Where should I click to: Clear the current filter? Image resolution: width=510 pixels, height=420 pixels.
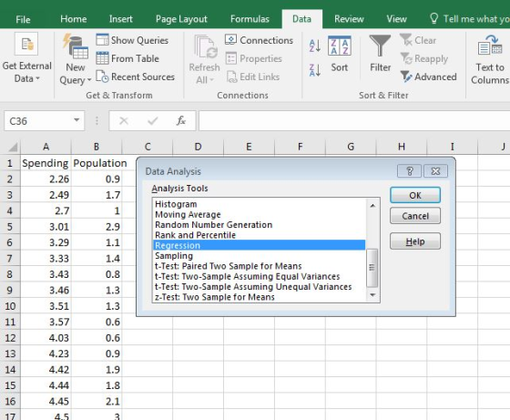click(418, 40)
